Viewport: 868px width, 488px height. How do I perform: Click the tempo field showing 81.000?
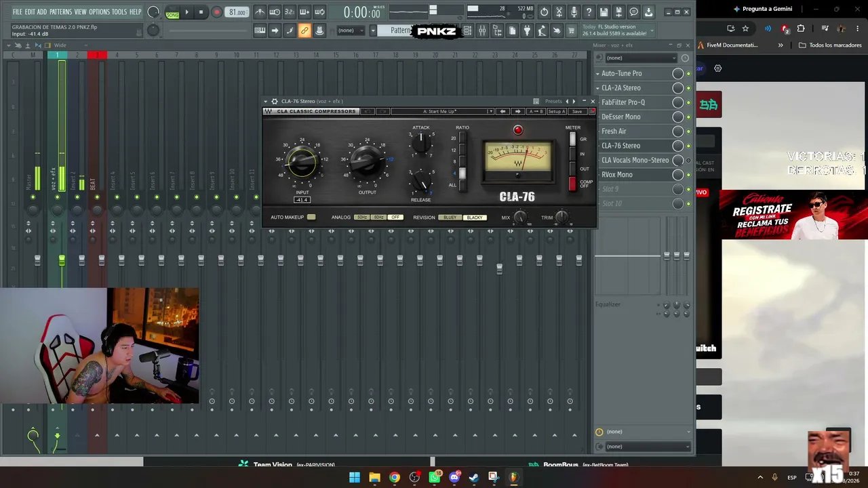pyautogui.click(x=237, y=12)
